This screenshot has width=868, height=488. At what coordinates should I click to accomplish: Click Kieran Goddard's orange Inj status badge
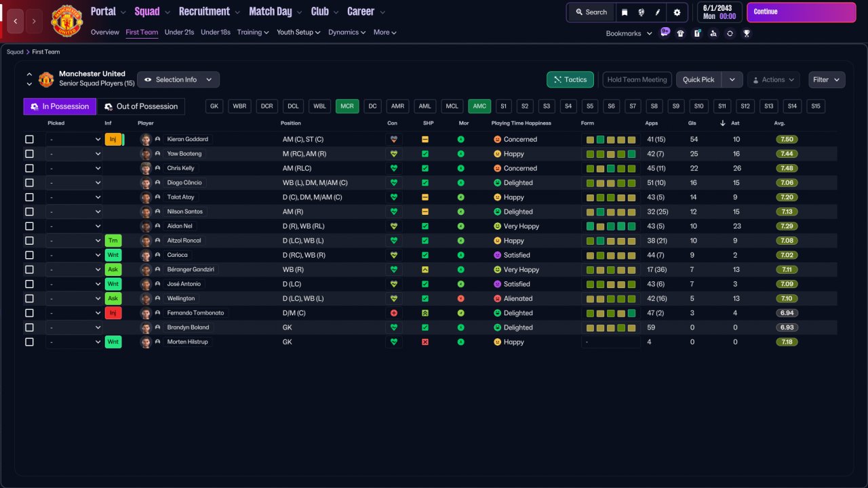pyautogui.click(x=113, y=140)
